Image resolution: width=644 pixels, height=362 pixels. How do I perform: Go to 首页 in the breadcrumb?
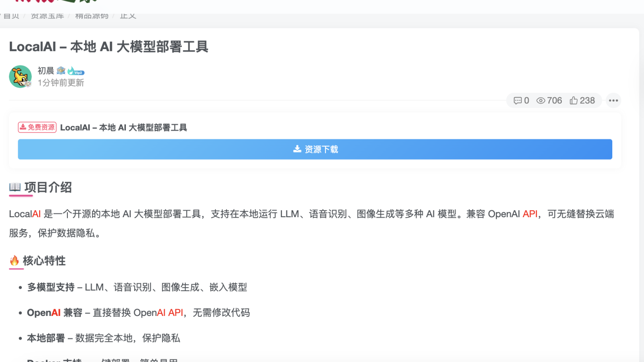[11, 16]
